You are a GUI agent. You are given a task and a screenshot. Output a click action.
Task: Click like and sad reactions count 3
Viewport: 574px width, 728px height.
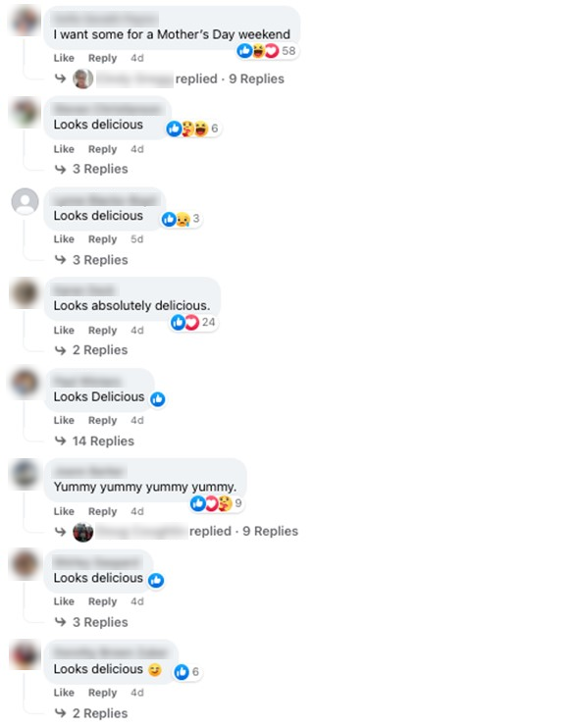click(x=182, y=219)
